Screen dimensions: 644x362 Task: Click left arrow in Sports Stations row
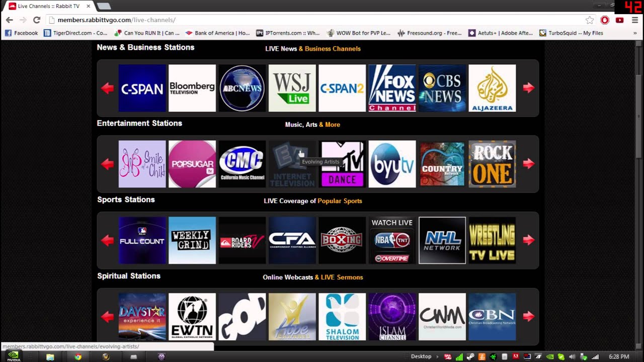(107, 240)
